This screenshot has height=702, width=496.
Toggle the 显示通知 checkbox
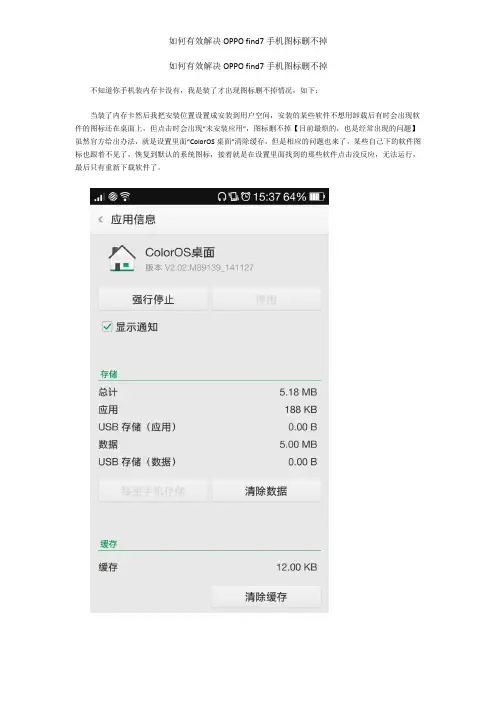click(x=107, y=326)
